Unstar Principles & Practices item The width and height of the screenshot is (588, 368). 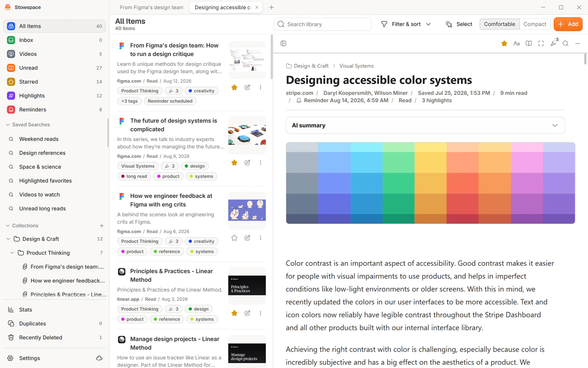[234, 313]
